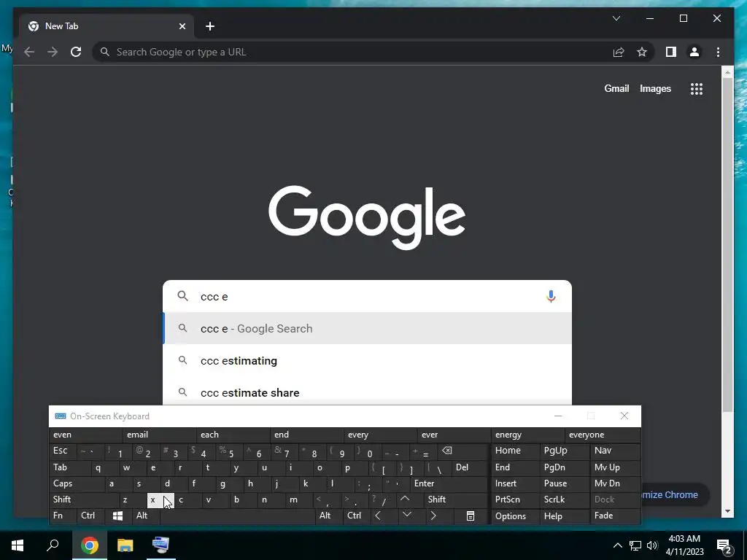
Task: Go forward in Chrome history
Action: click(53, 52)
